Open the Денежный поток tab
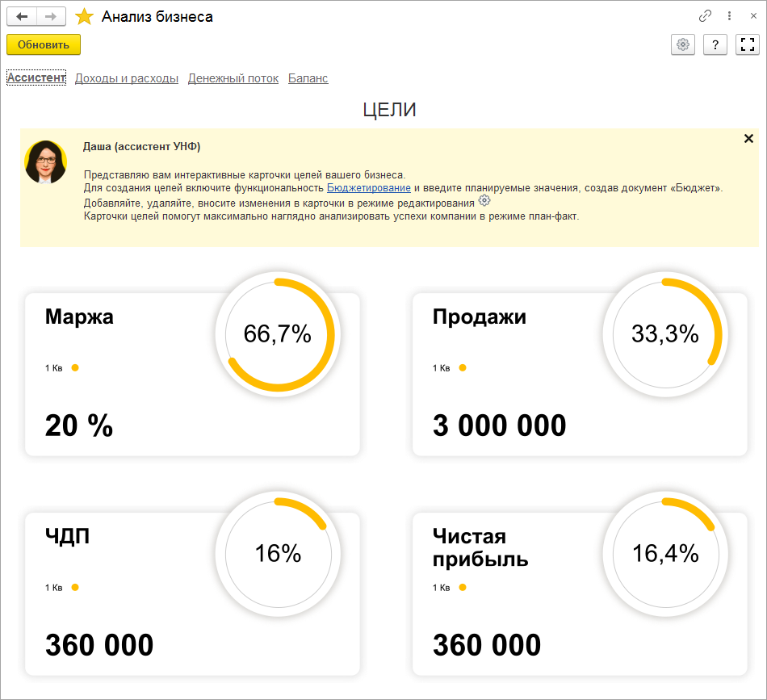The image size is (767, 700). [233, 78]
